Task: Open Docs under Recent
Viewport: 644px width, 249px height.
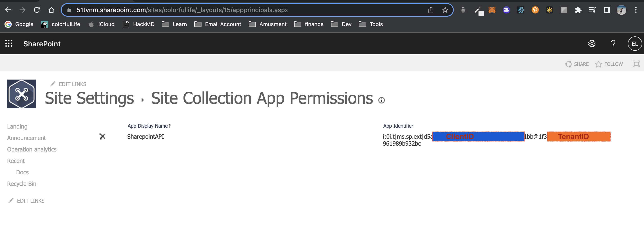Action: [x=22, y=172]
